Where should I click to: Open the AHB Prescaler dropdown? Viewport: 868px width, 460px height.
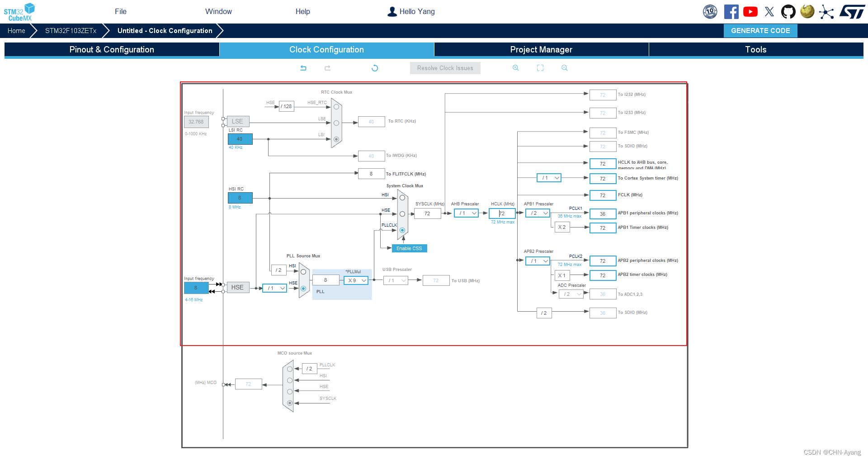(x=466, y=213)
